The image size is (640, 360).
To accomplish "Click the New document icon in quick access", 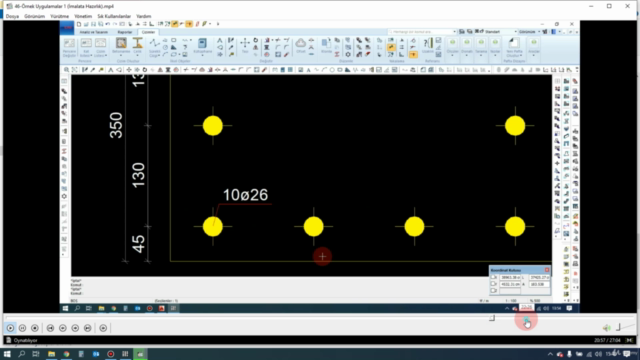I will tap(79, 24).
